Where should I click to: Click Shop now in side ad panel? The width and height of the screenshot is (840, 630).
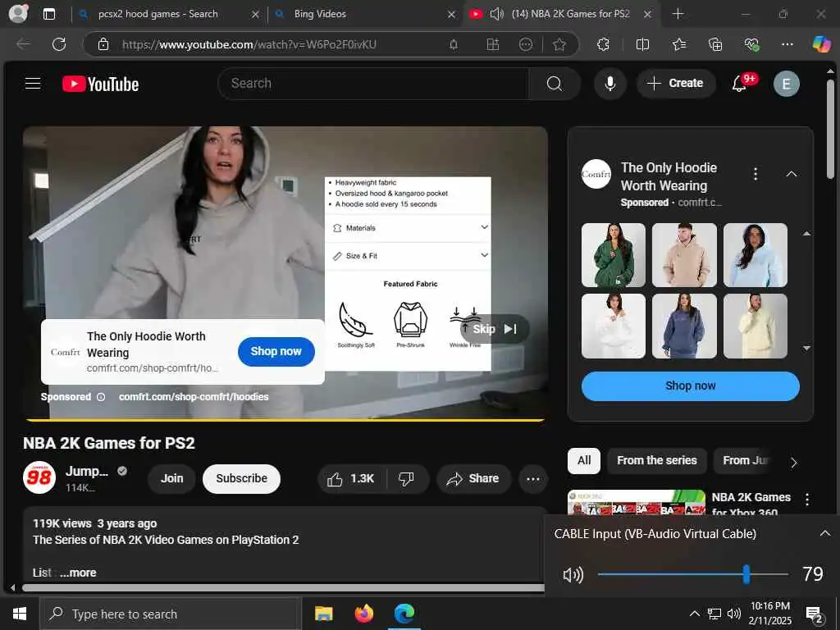690,386
